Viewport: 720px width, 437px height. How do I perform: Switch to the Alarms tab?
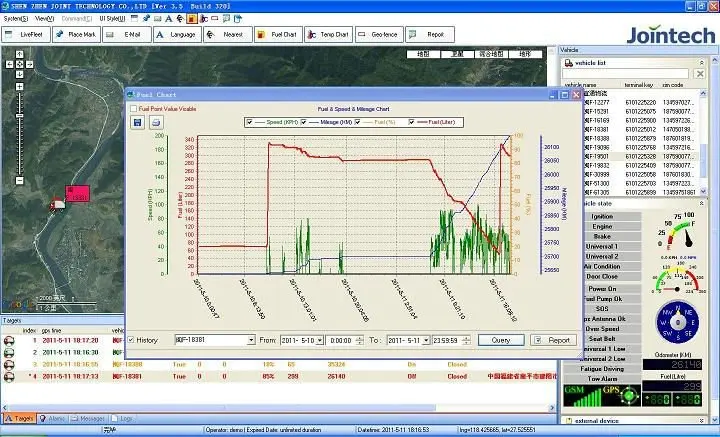(55, 418)
